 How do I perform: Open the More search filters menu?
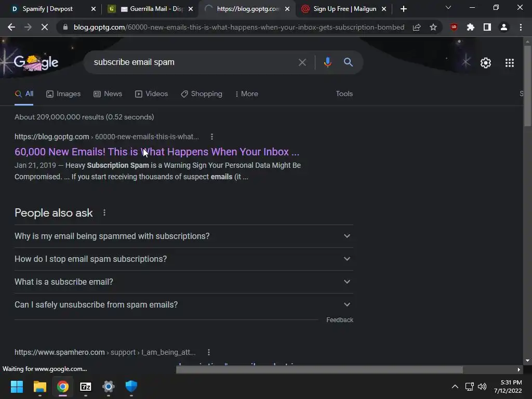246,94
